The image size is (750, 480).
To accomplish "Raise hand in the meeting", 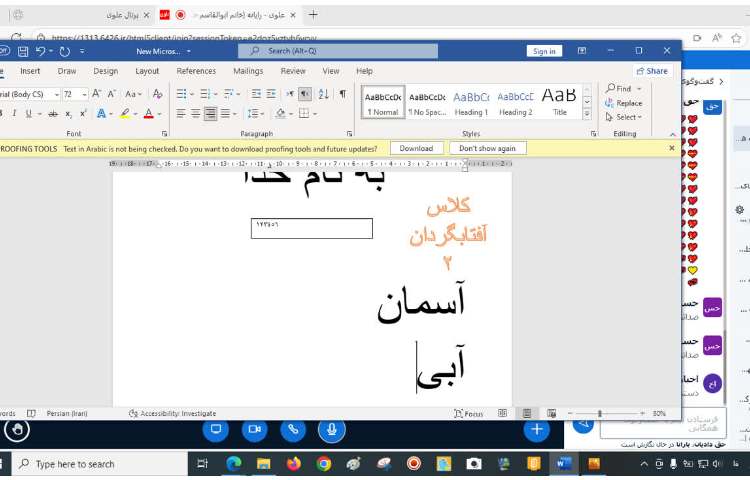I will [17, 430].
